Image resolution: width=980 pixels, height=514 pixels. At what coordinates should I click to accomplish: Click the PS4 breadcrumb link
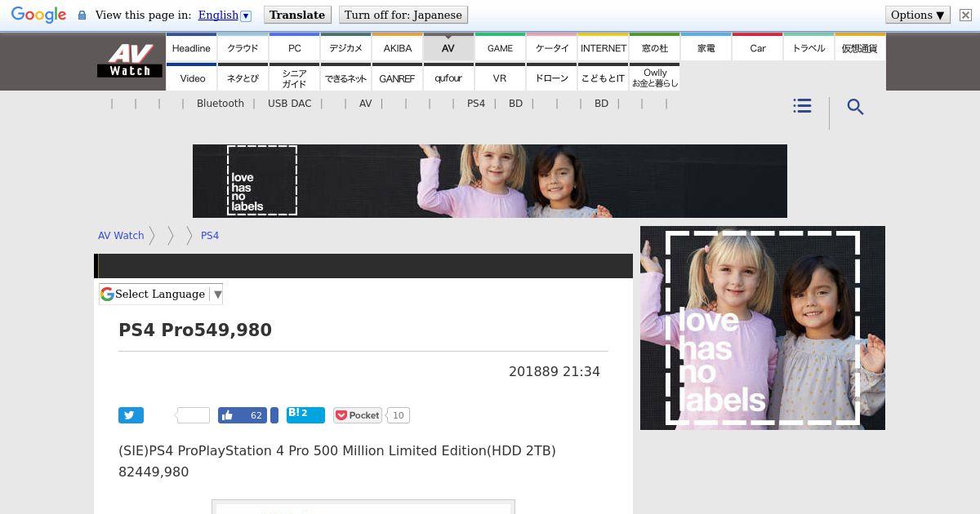(210, 235)
